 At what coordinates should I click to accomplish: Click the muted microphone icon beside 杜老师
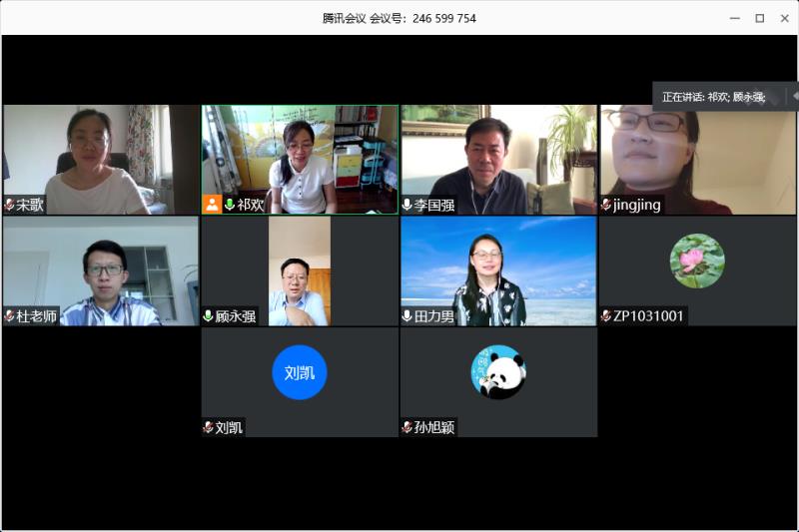pos(10,316)
